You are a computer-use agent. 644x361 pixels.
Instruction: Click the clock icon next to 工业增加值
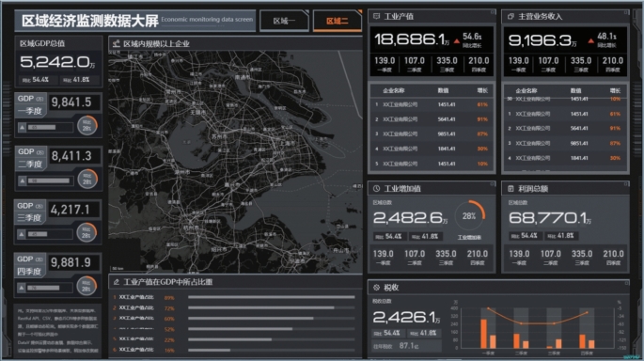[376, 189]
